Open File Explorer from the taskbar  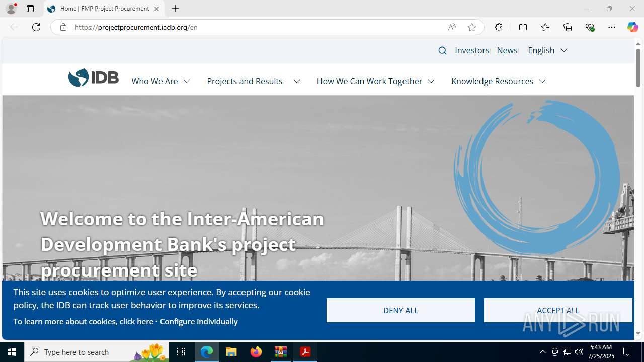pos(231,352)
